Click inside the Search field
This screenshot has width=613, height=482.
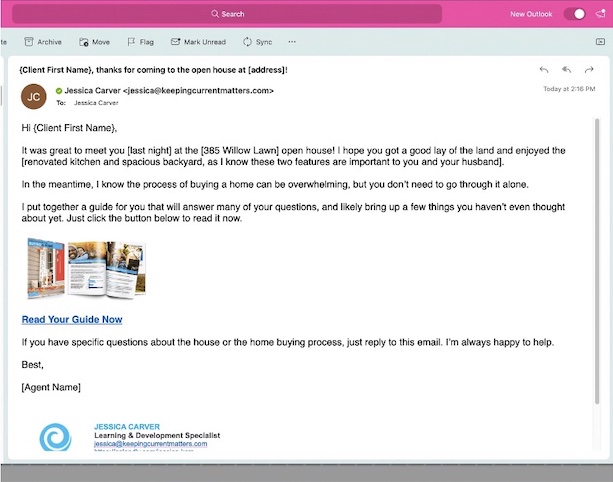coord(226,14)
